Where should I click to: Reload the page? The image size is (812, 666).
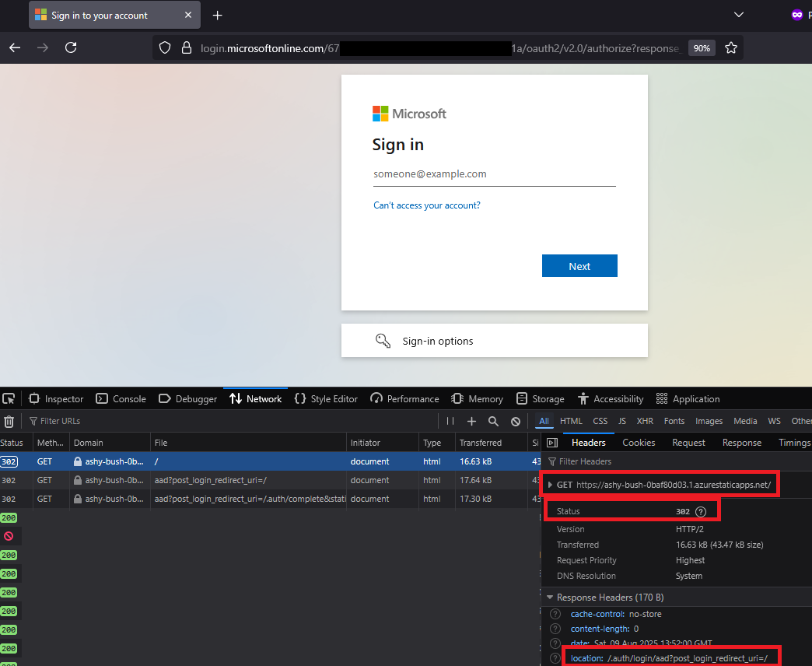click(x=71, y=47)
